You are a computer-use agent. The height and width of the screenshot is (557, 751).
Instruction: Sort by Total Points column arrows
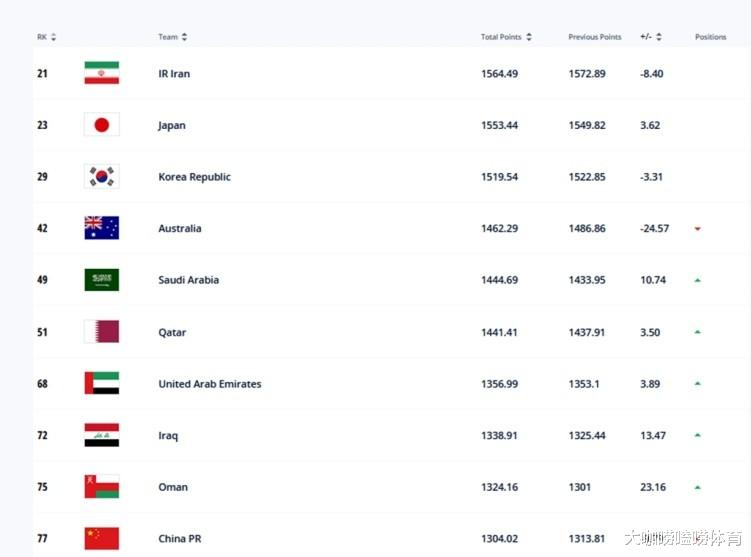coord(529,37)
